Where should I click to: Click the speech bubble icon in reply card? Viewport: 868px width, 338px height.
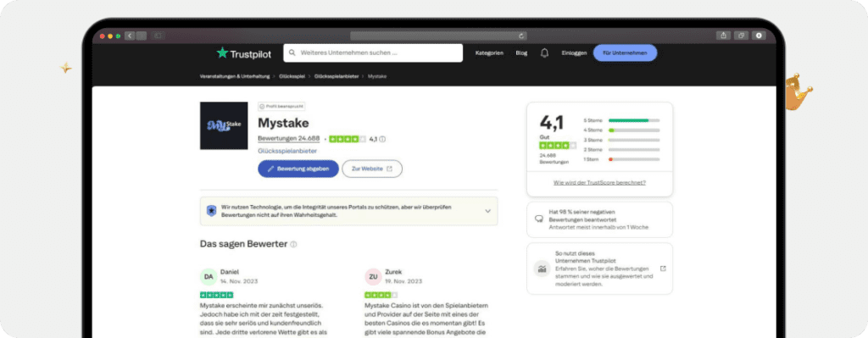click(x=538, y=219)
